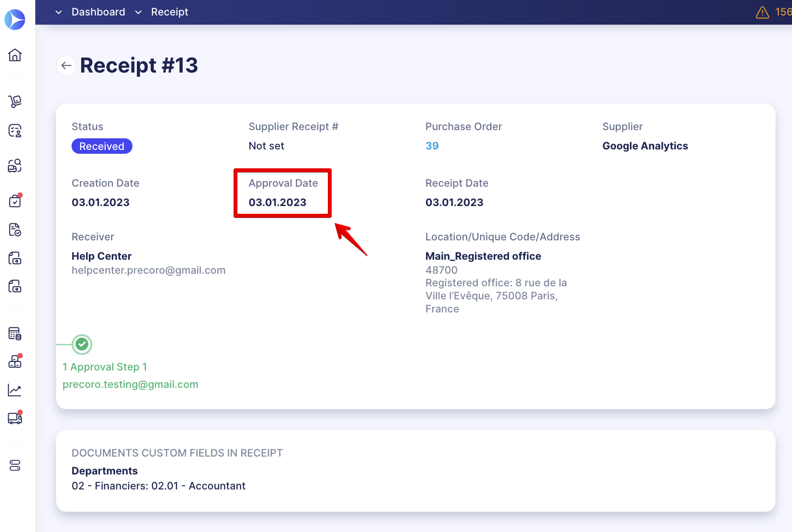This screenshot has width=792, height=532.
Task: Click the location code 48700
Action: pos(441,270)
